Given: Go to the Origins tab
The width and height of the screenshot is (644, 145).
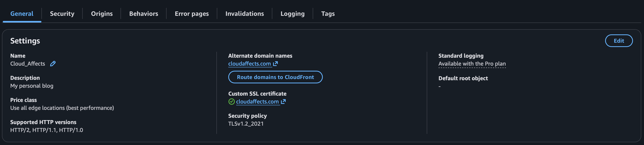Looking at the screenshot, I should click(x=102, y=14).
